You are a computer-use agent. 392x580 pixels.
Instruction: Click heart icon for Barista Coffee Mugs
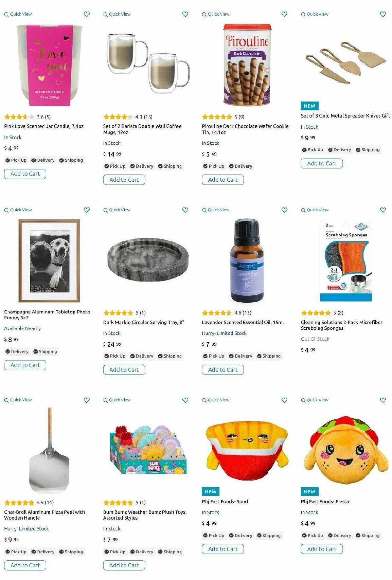185,14
